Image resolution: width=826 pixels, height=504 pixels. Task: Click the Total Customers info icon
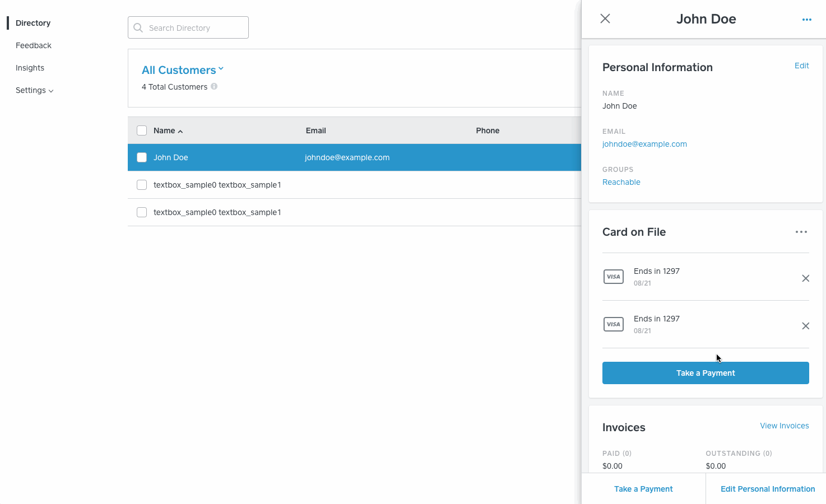tap(214, 87)
